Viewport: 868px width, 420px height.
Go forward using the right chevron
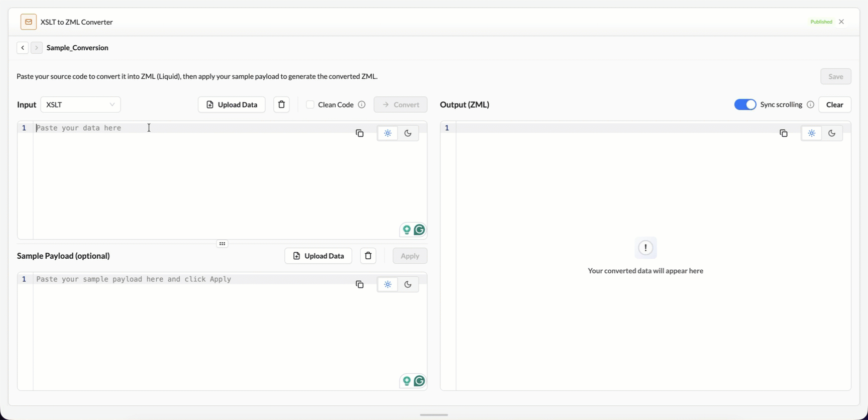(36, 48)
